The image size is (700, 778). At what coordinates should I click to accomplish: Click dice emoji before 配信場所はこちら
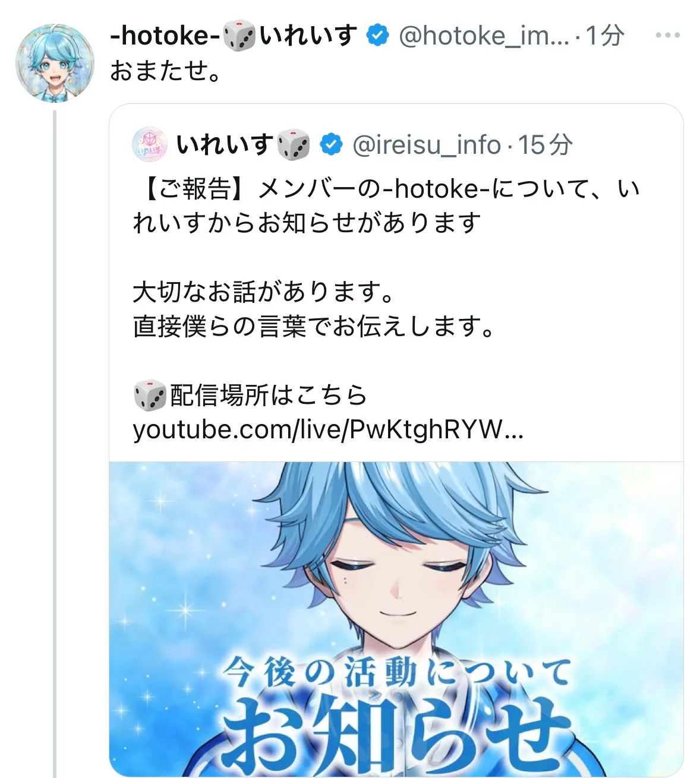click(150, 396)
